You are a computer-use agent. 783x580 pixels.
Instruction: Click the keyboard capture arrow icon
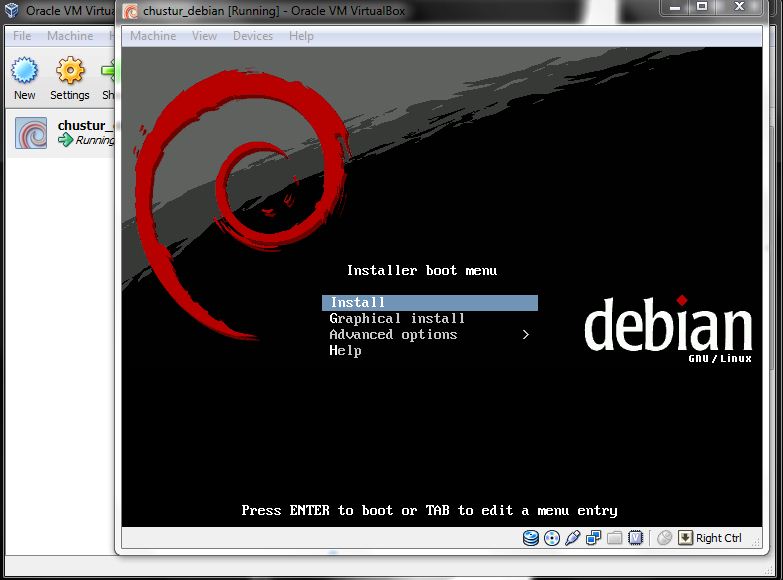point(685,538)
